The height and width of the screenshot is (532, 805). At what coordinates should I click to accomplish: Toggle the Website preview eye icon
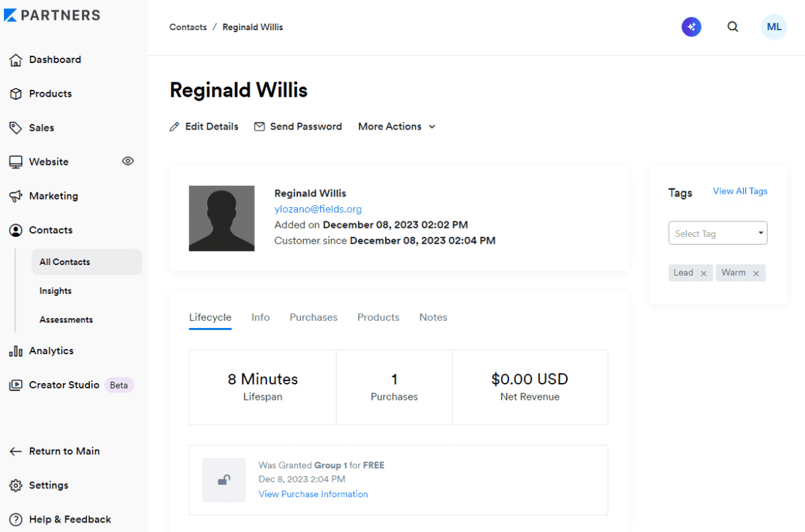128,161
